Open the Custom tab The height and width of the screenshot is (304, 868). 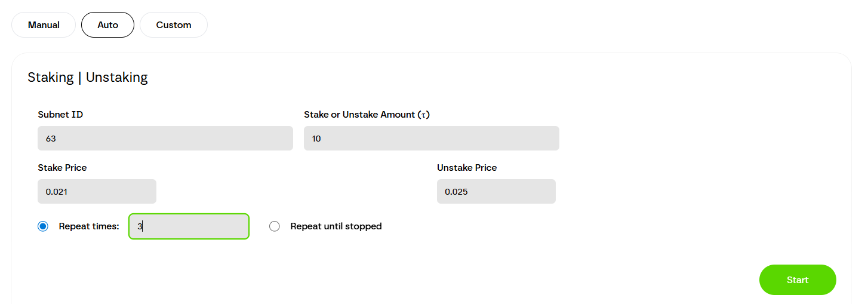tap(174, 25)
